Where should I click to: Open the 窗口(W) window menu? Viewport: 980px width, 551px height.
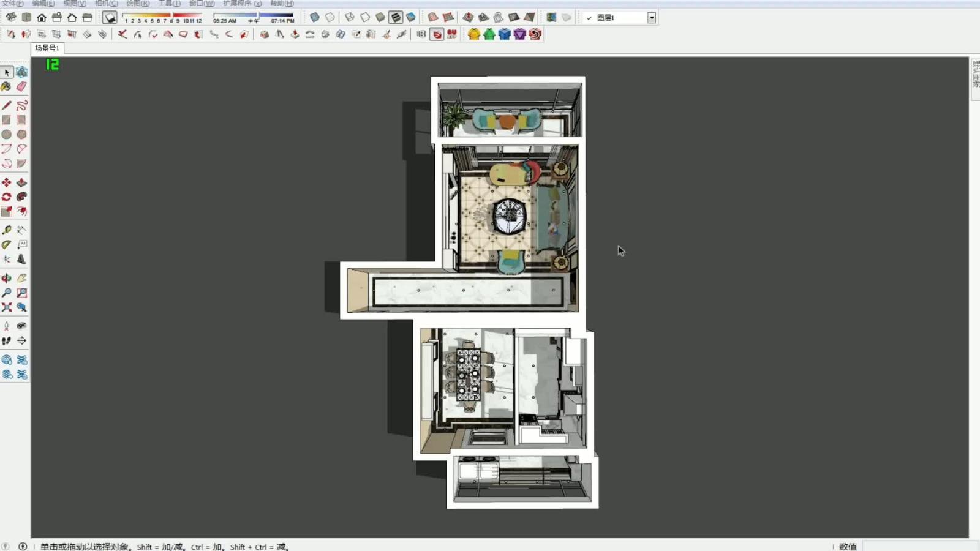pos(202,4)
